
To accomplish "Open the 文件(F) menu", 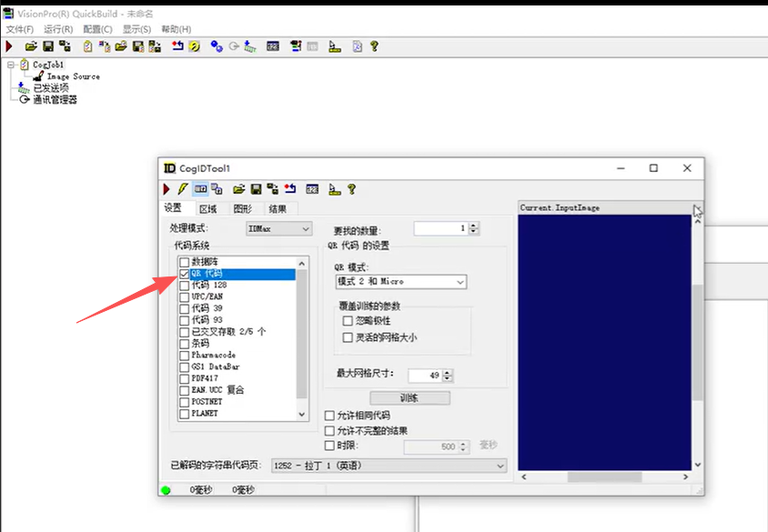I will coord(20,29).
